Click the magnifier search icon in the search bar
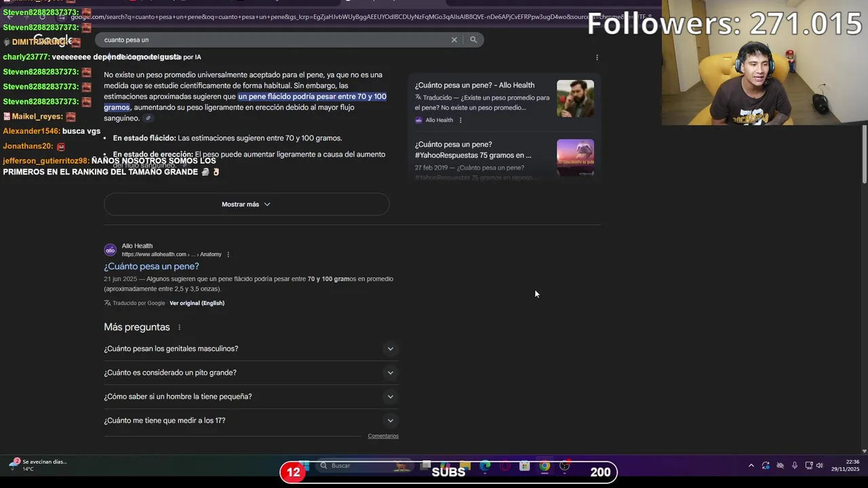The height and width of the screenshot is (488, 868). tap(473, 40)
